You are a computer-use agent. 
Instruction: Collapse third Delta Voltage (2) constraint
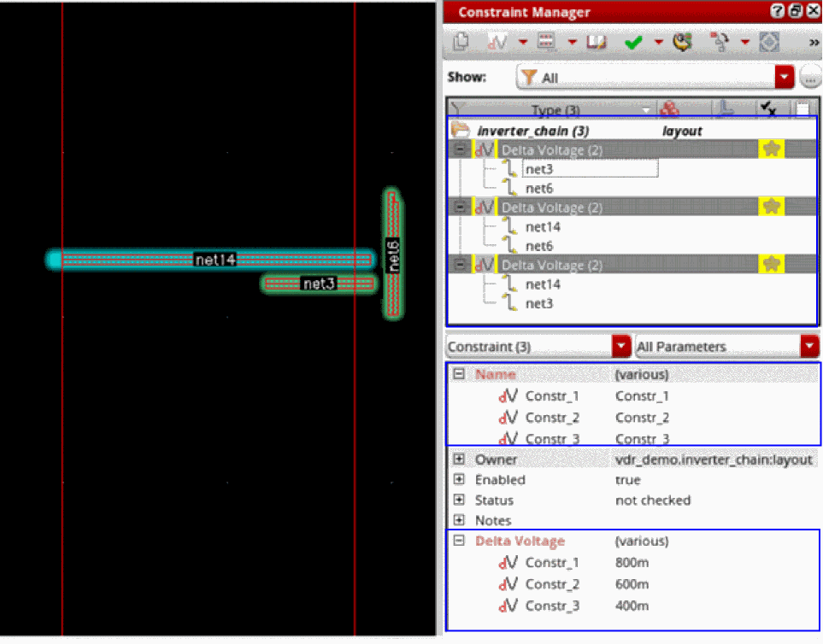click(460, 265)
